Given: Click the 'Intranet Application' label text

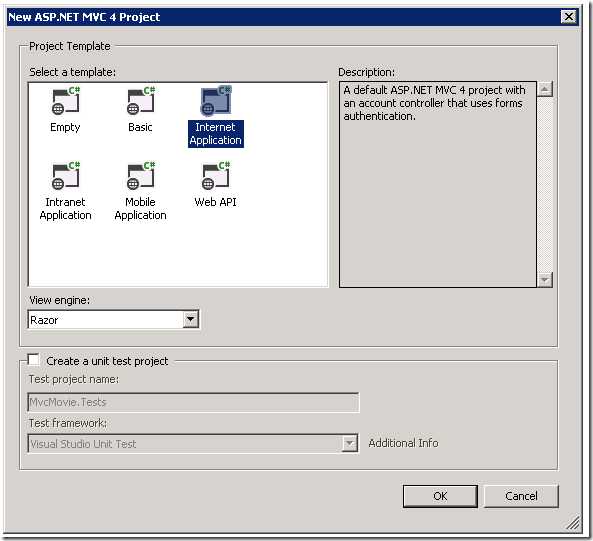Looking at the screenshot, I should click(x=65, y=209).
